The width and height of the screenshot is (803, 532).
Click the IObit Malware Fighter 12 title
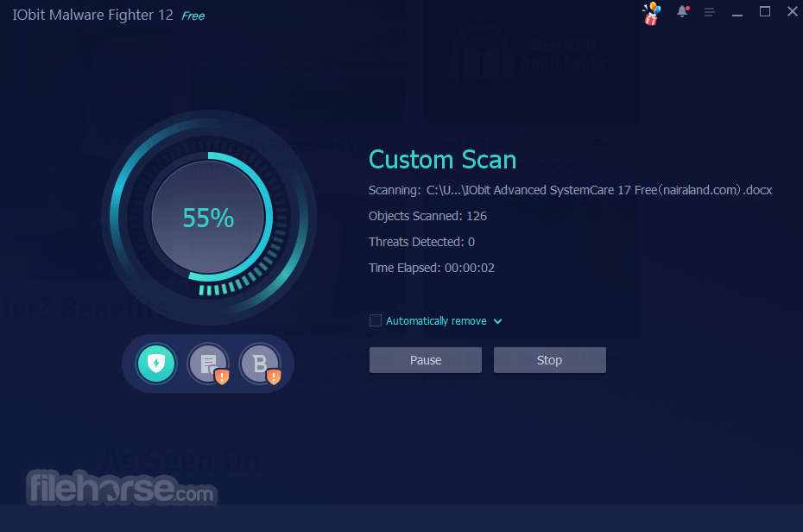pos(92,16)
